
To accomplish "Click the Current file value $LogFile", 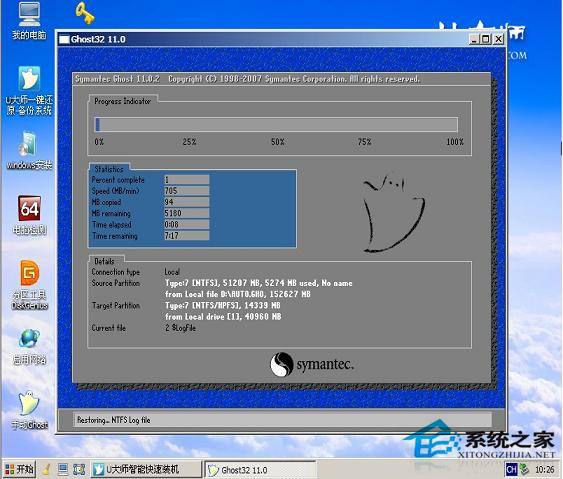I will point(180,328).
